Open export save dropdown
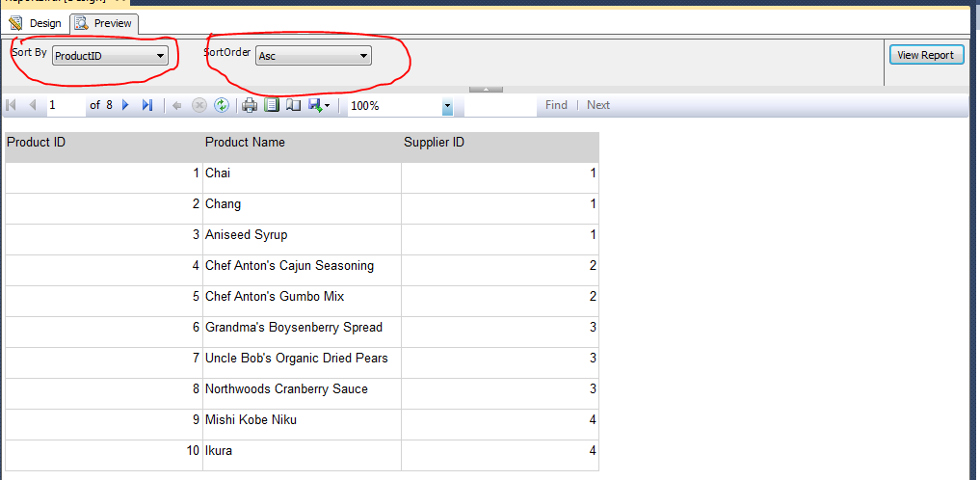Screen dimensions: 980x480 pos(319,106)
